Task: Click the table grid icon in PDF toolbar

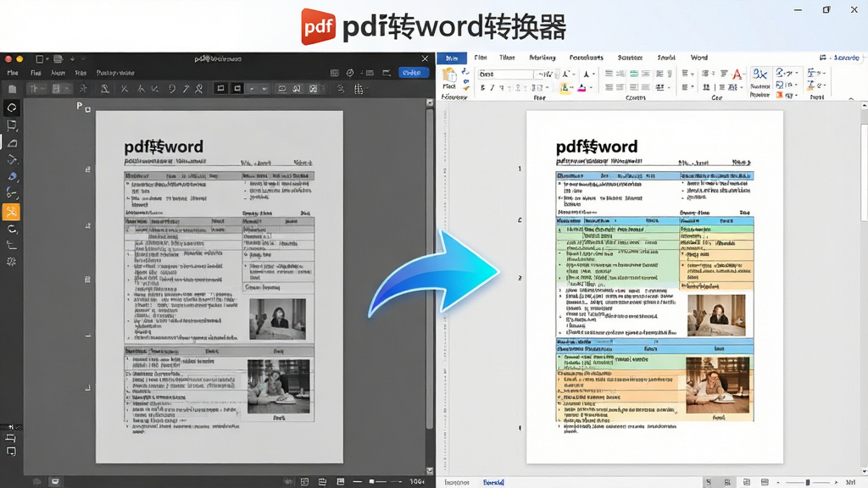Action: pyautogui.click(x=359, y=89)
